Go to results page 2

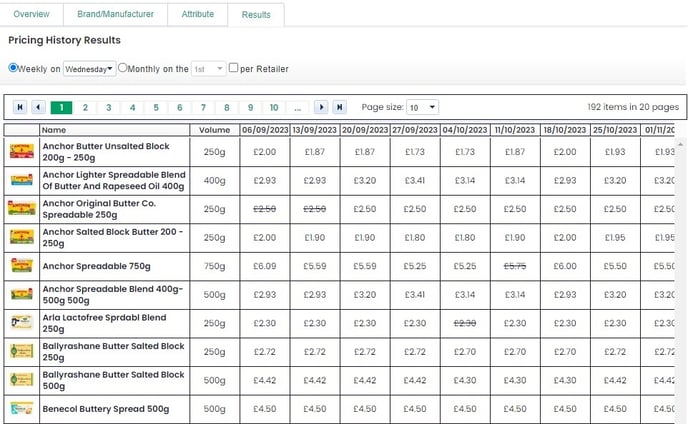[85, 107]
